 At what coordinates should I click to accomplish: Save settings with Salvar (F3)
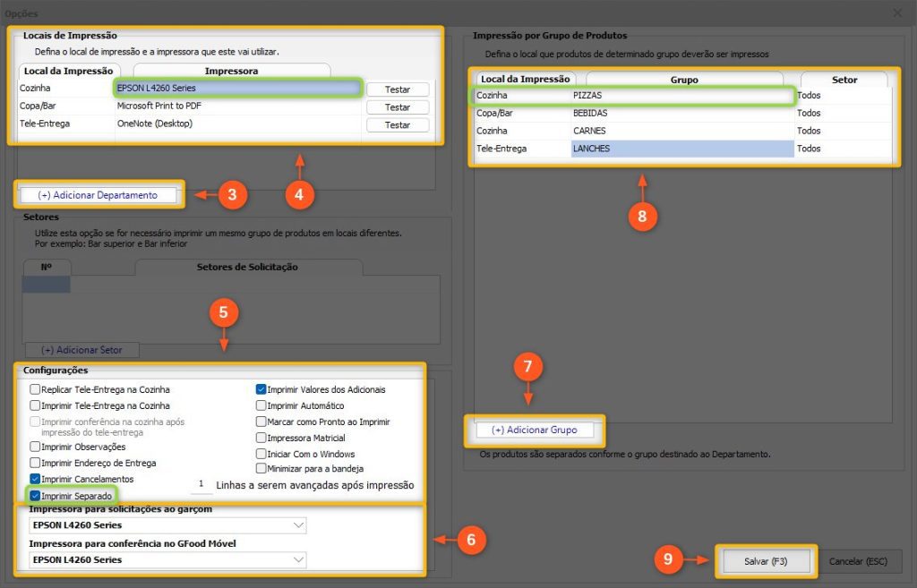[766, 561]
